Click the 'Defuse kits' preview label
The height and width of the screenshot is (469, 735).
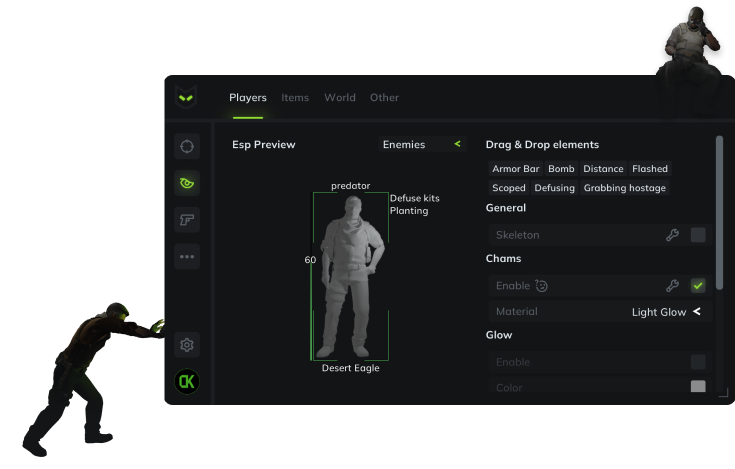pyautogui.click(x=415, y=198)
